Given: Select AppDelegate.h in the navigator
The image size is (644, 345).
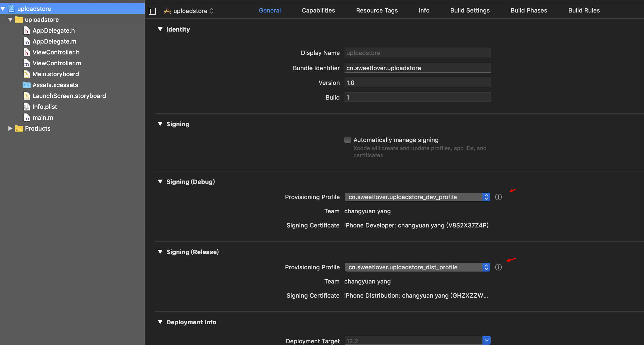Looking at the screenshot, I should pyautogui.click(x=72, y=30).
